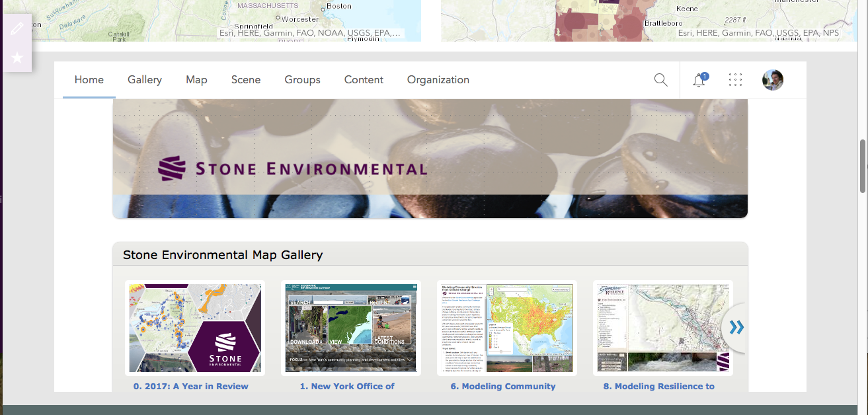Screen dimensions: 868x415
Task: Open the Groups tab
Action: [x=303, y=80]
